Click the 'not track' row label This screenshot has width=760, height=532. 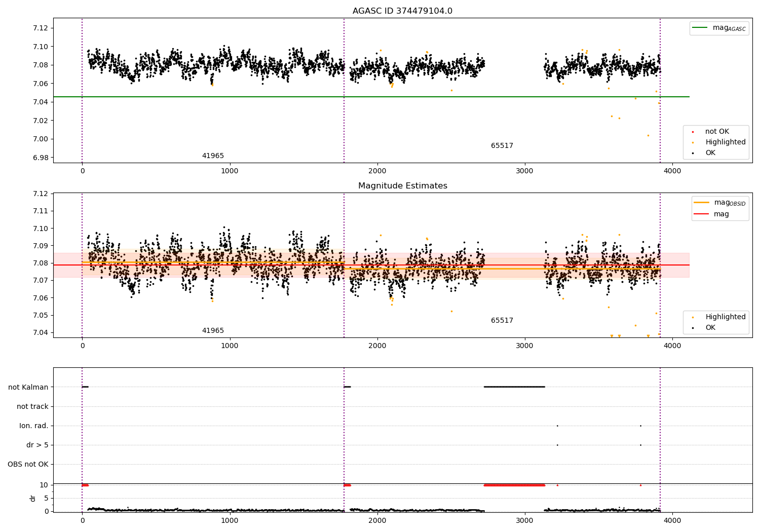(x=32, y=406)
